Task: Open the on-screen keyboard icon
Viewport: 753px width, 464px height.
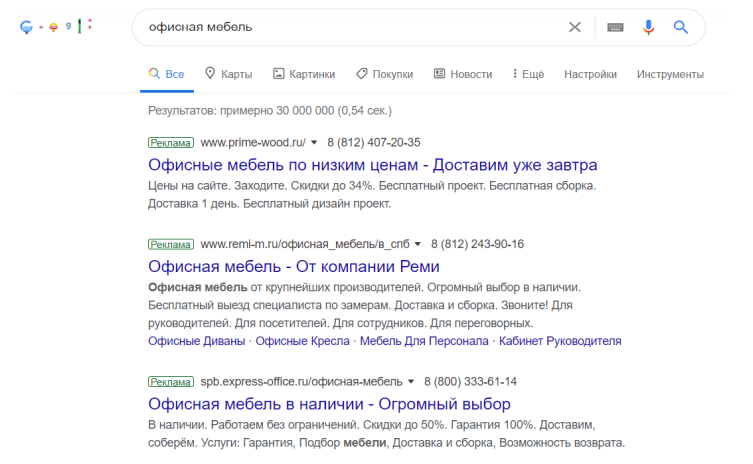Action: (x=615, y=27)
